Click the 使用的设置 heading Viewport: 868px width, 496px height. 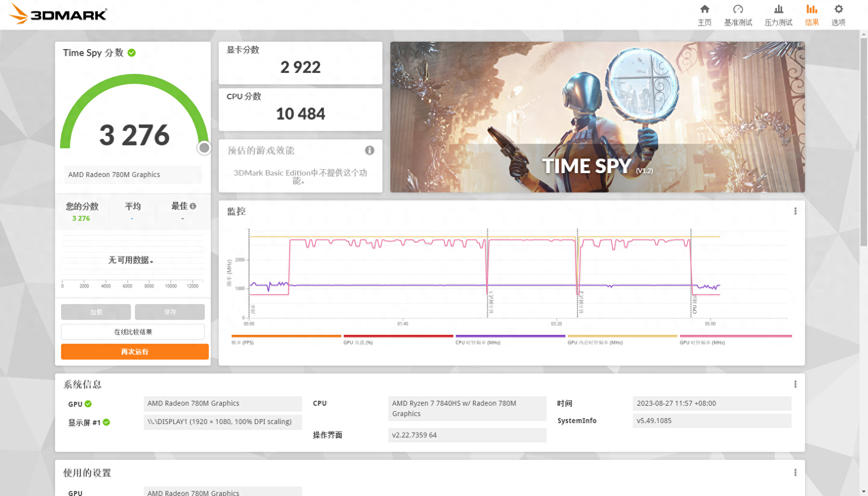click(x=87, y=473)
